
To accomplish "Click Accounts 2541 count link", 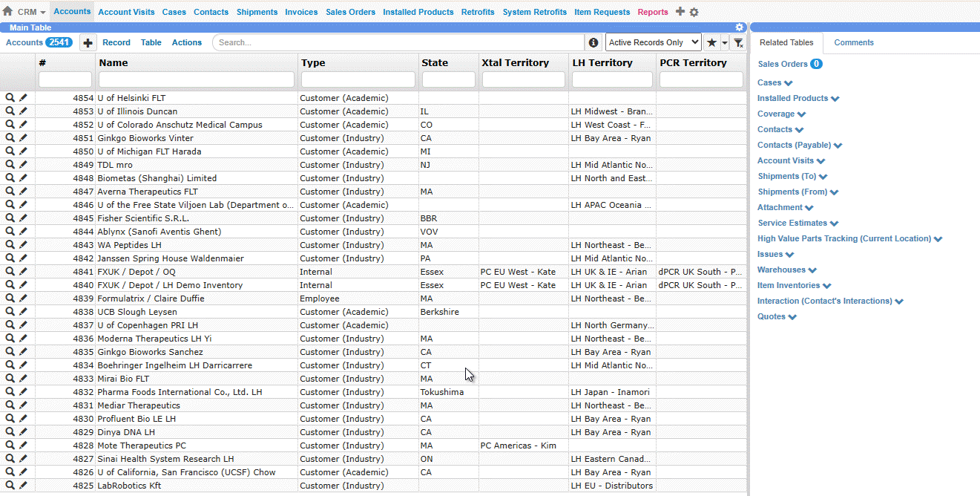I will click(39, 43).
